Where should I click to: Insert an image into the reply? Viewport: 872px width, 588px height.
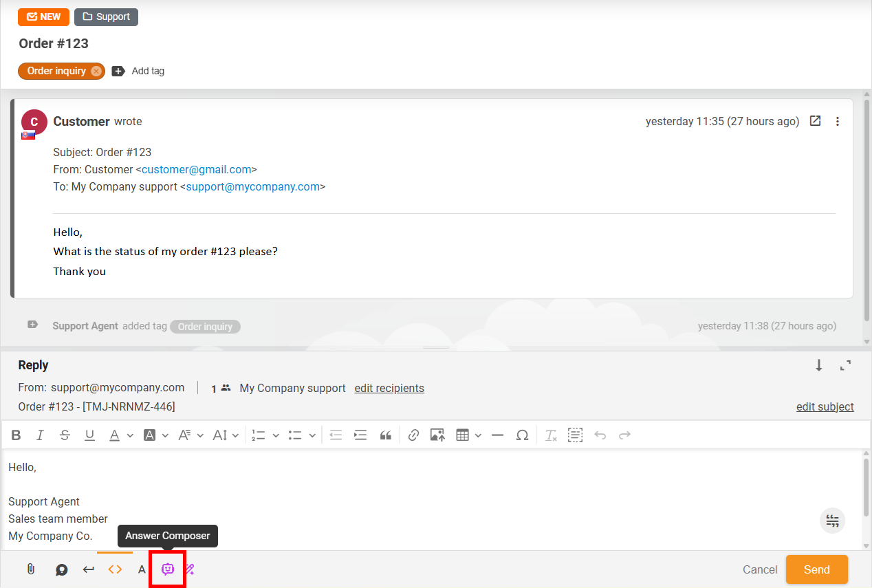(437, 435)
